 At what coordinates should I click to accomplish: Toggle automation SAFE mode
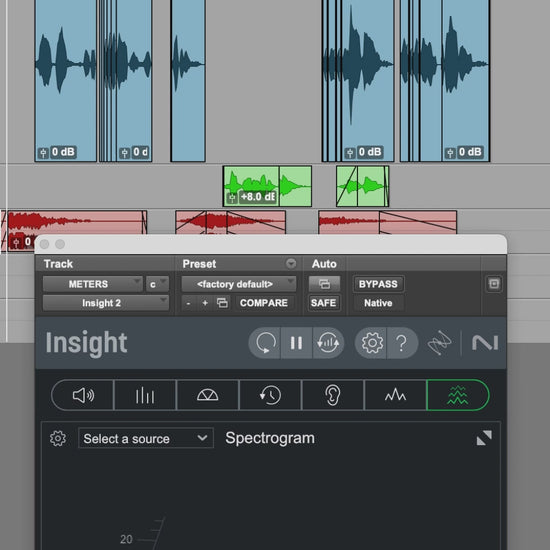(323, 303)
